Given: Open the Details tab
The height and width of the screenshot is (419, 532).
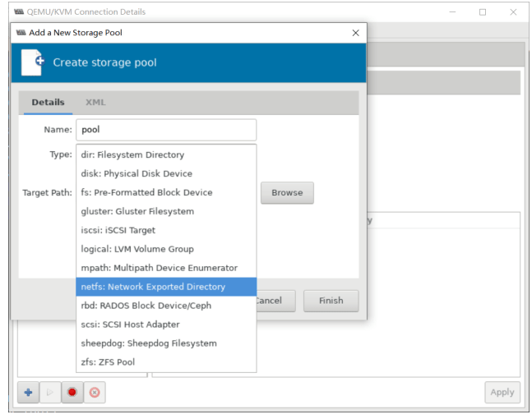Looking at the screenshot, I should coord(48,103).
